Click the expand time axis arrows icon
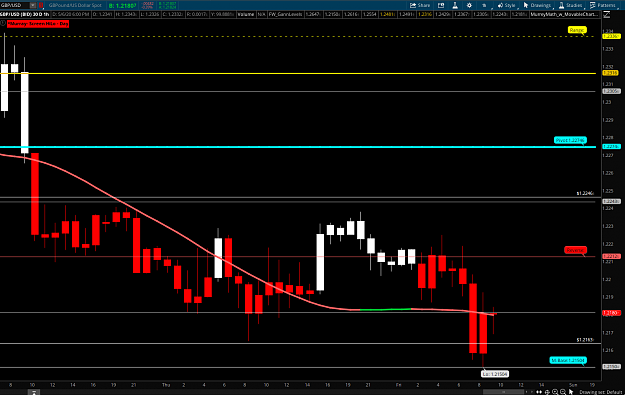Image resolution: width=625 pixels, height=395 pixels. pyautogui.click(x=540, y=392)
